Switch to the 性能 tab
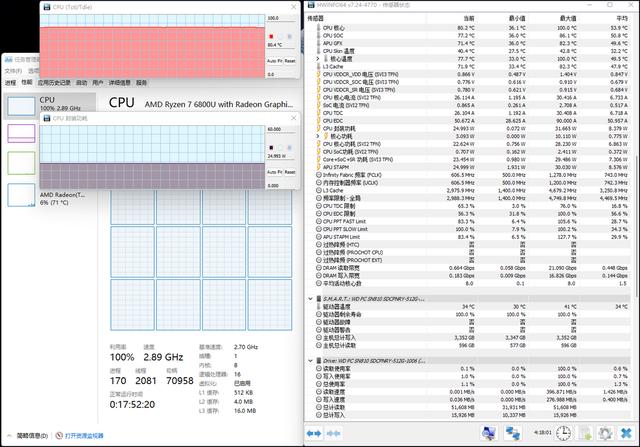 pyautogui.click(x=27, y=82)
